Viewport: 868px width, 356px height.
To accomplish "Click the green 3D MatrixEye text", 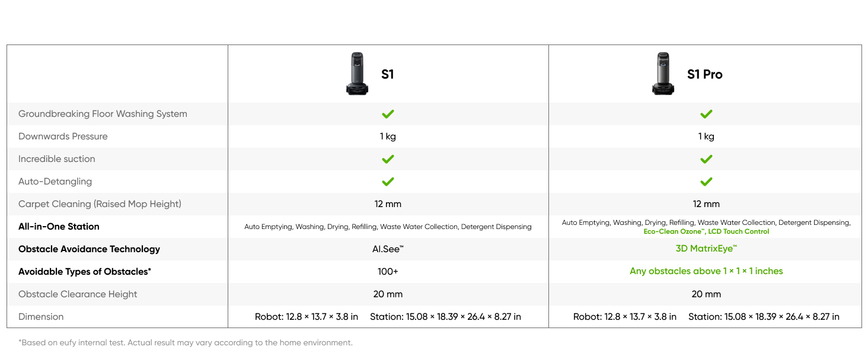I will [x=706, y=249].
